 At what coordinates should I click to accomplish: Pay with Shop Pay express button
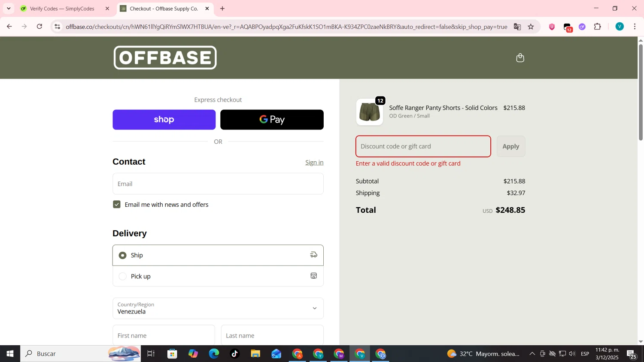(164, 120)
